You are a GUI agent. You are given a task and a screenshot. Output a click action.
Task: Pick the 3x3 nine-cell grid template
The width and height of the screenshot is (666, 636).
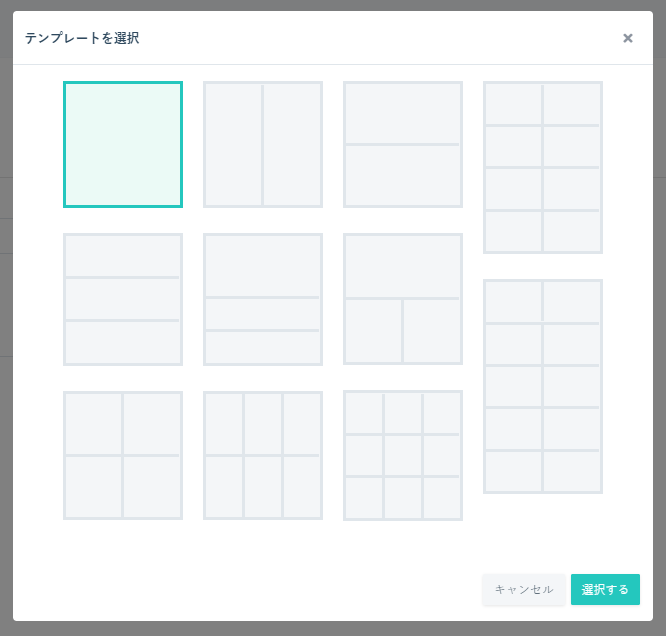(x=403, y=455)
